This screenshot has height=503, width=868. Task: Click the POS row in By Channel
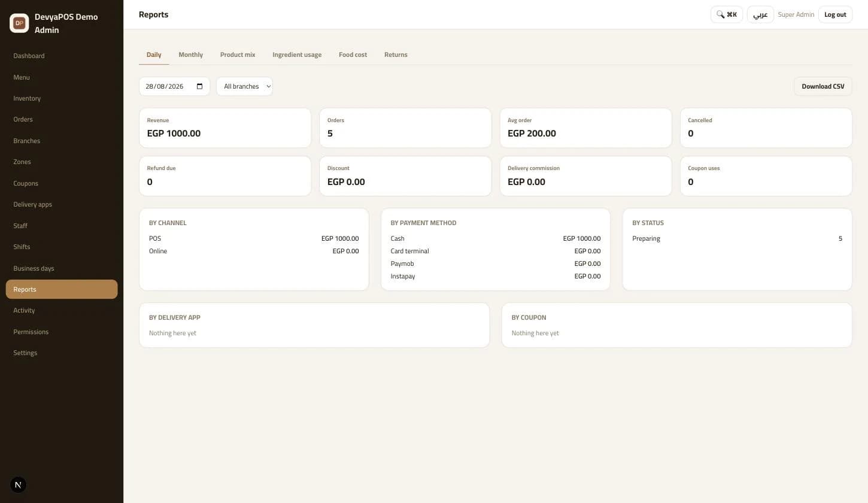(x=254, y=238)
